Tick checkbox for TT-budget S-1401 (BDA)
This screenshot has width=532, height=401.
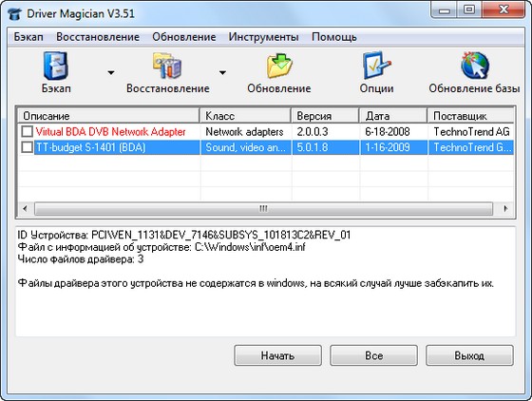click(28, 147)
